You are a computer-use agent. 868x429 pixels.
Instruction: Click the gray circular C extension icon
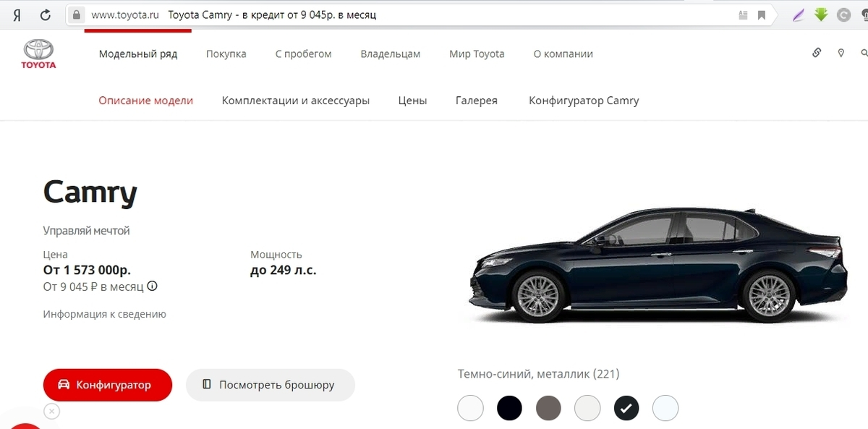[843, 14]
